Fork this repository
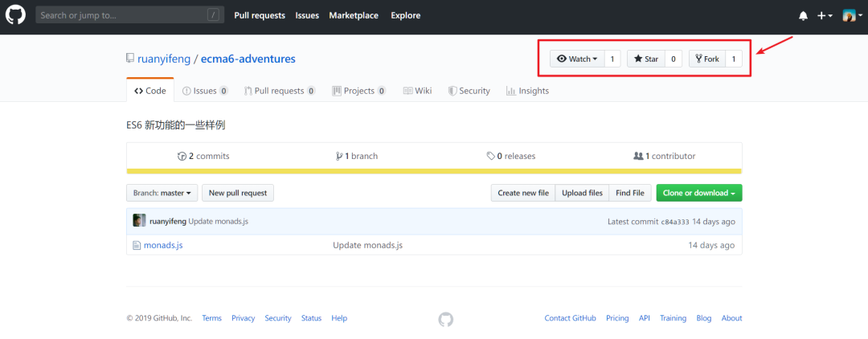The image size is (868, 339). [x=707, y=59]
